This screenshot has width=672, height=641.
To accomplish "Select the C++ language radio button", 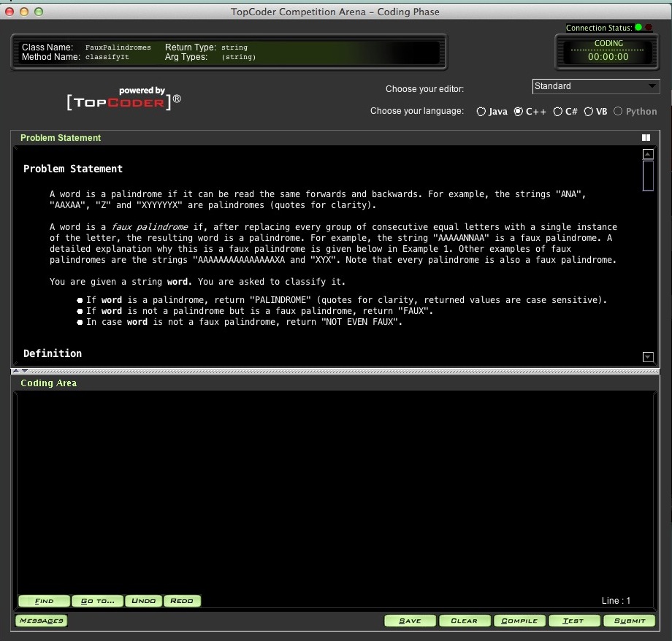I will [x=519, y=112].
